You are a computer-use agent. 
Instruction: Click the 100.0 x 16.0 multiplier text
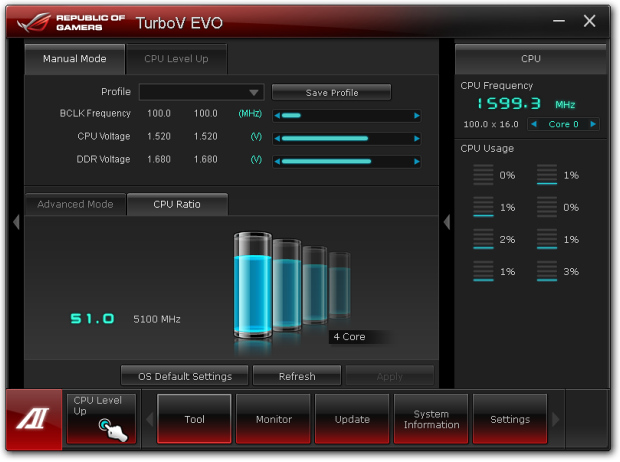coord(491,124)
